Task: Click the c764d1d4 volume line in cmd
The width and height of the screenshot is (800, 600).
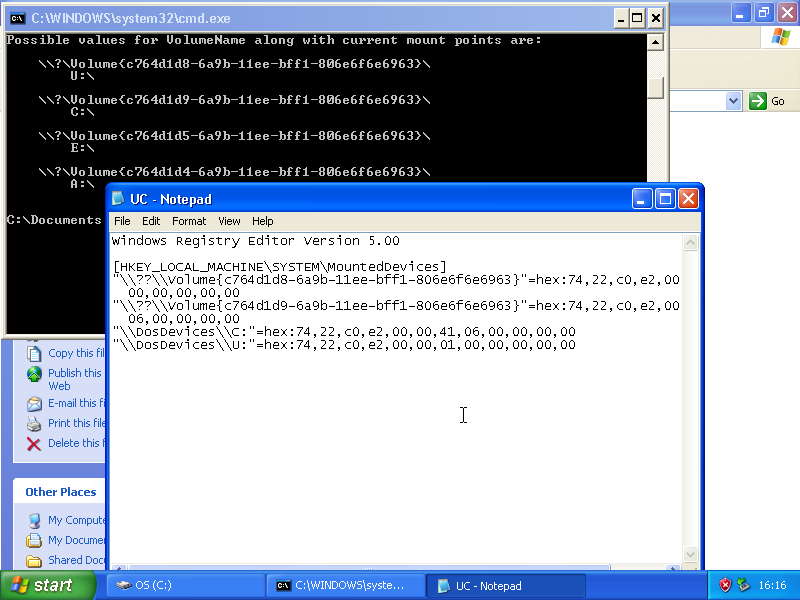Action: point(234,172)
